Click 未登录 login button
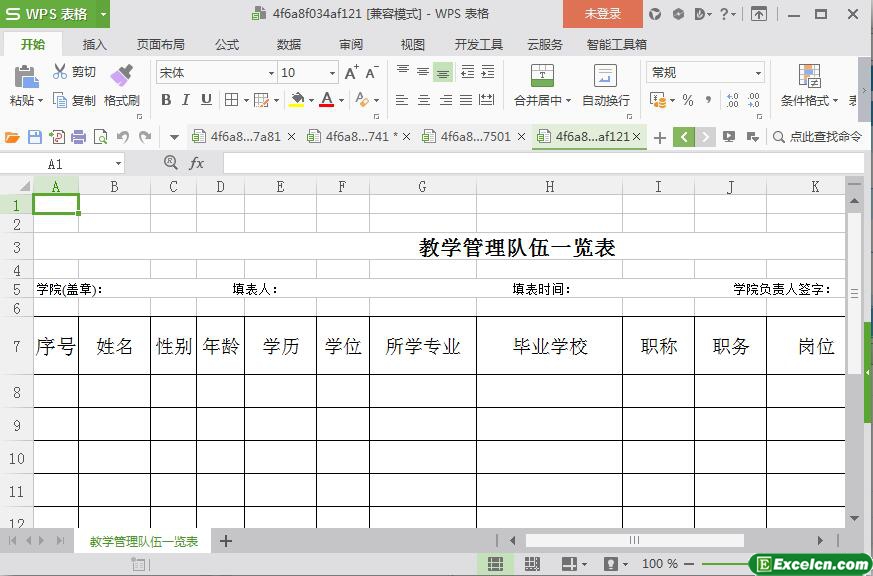The height and width of the screenshot is (576, 873). pos(602,14)
